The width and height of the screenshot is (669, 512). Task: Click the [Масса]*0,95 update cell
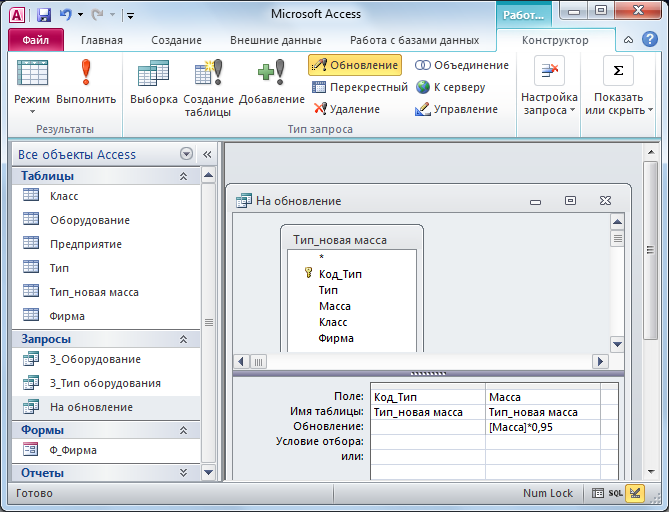543,427
